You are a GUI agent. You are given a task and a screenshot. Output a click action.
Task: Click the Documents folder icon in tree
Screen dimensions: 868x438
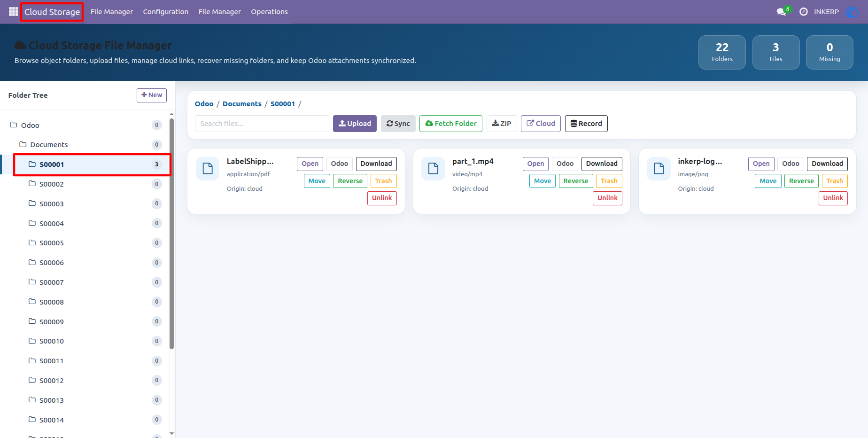tap(23, 144)
